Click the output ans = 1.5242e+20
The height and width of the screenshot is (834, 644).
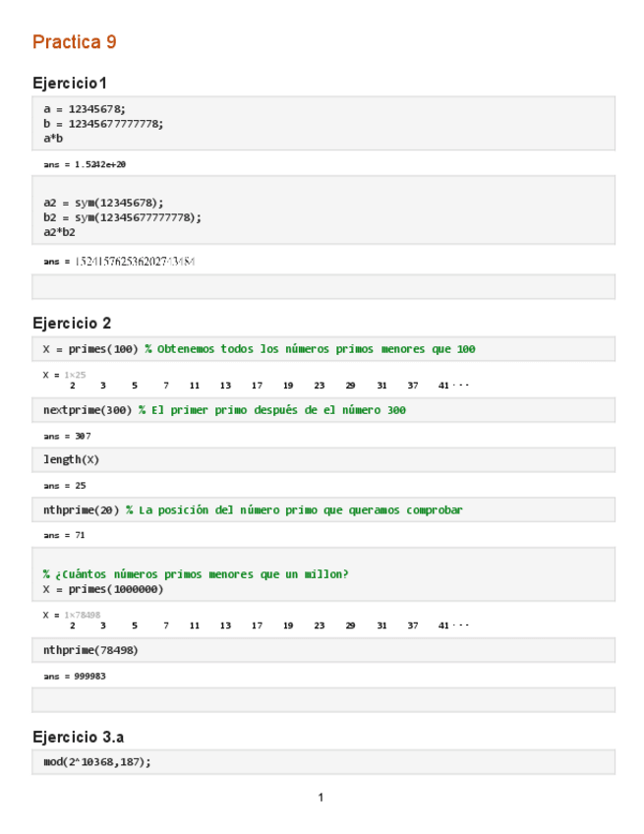(85, 164)
